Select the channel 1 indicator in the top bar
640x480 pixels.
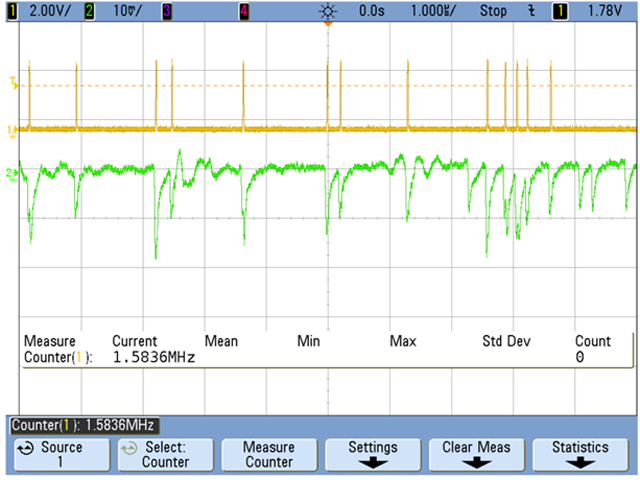pyautogui.click(x=12, y=11)
